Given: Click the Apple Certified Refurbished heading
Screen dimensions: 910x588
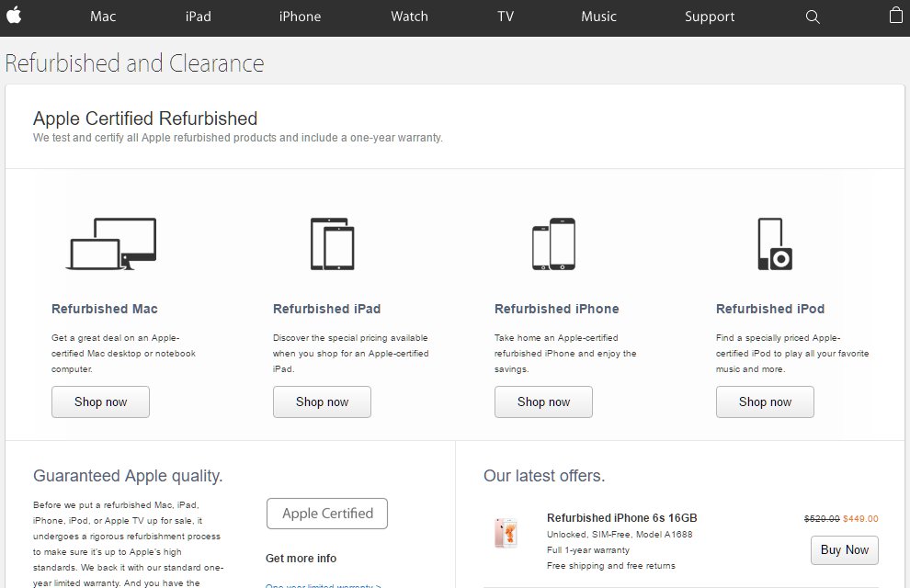Looking at the screenshot, I should 145,119.
